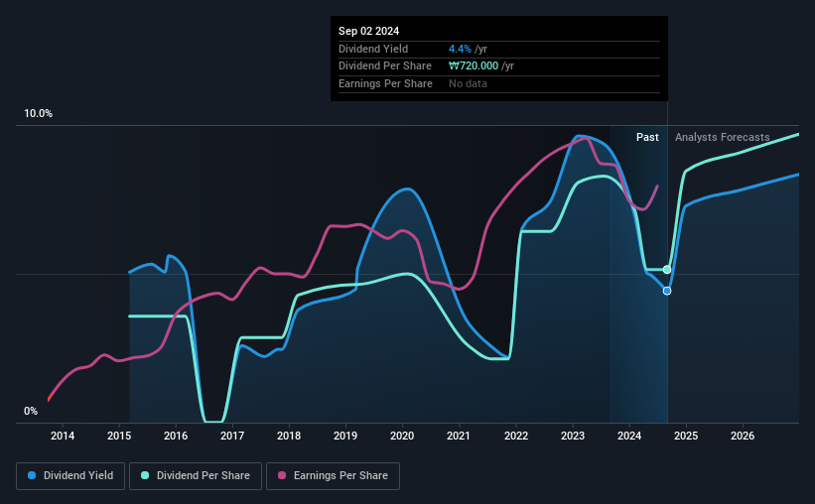
Task: Click the 4.4% dividend yield value
Action: tap(460, 49)
